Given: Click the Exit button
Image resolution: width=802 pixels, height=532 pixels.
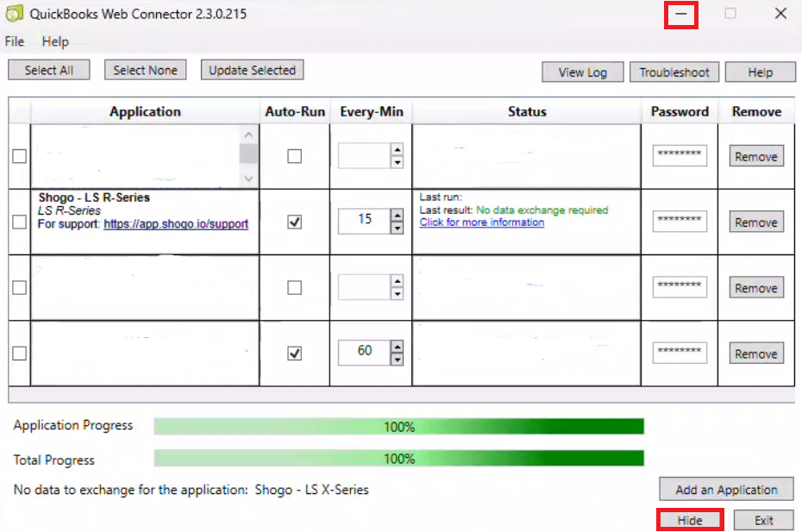Looking at the screenshot, I should coord(764,520).
